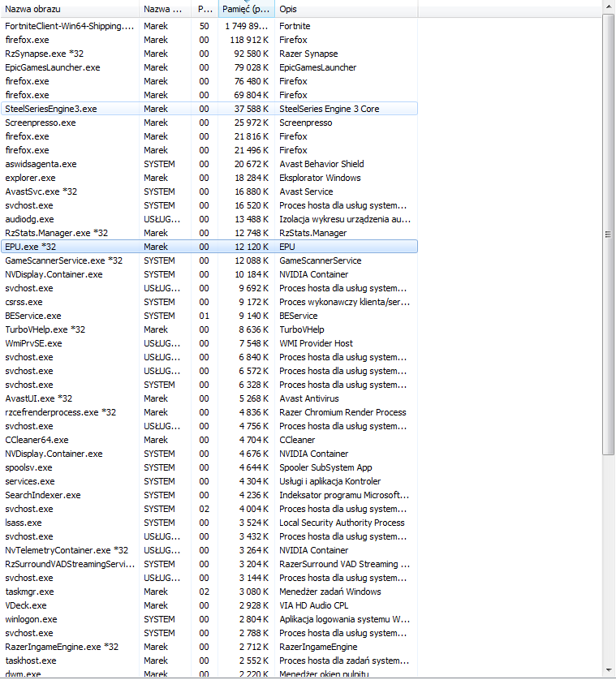616x680 pixels.
Task: Select svchost.exe with 3 432 K memory
Action: coord(209,536)
